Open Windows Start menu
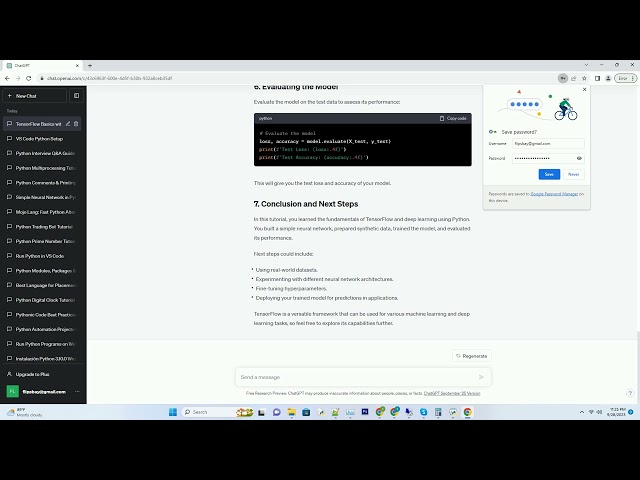The image size is (640, 480). click(173, 412)
